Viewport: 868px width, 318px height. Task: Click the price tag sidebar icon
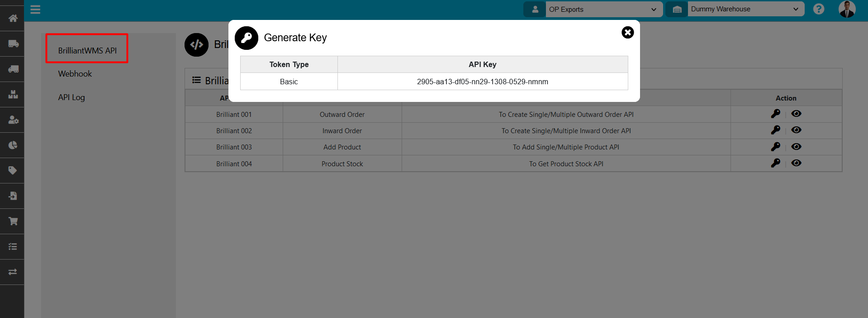click(13, 170)
